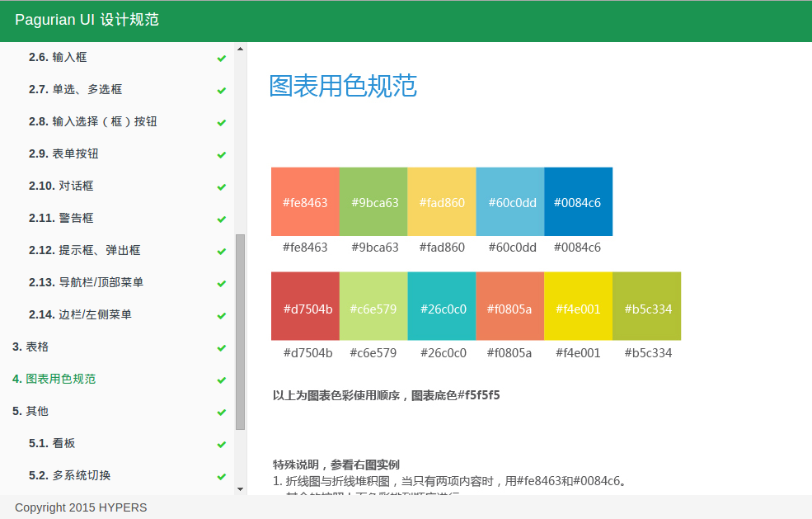Click Copyright 2015 HYPERS footer text
The height and width of the screenshot is (519, 812).
click(81, 507)
